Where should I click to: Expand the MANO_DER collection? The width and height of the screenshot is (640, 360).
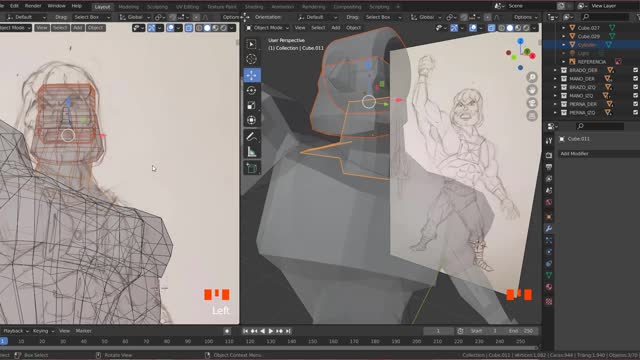point(555,79)
